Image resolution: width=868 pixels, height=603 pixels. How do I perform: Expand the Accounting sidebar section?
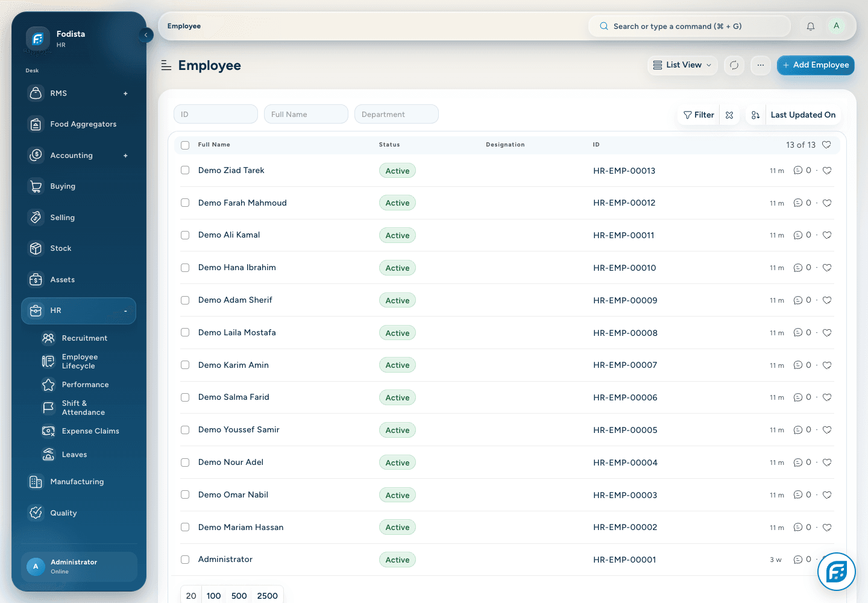[x=125, y=156]
